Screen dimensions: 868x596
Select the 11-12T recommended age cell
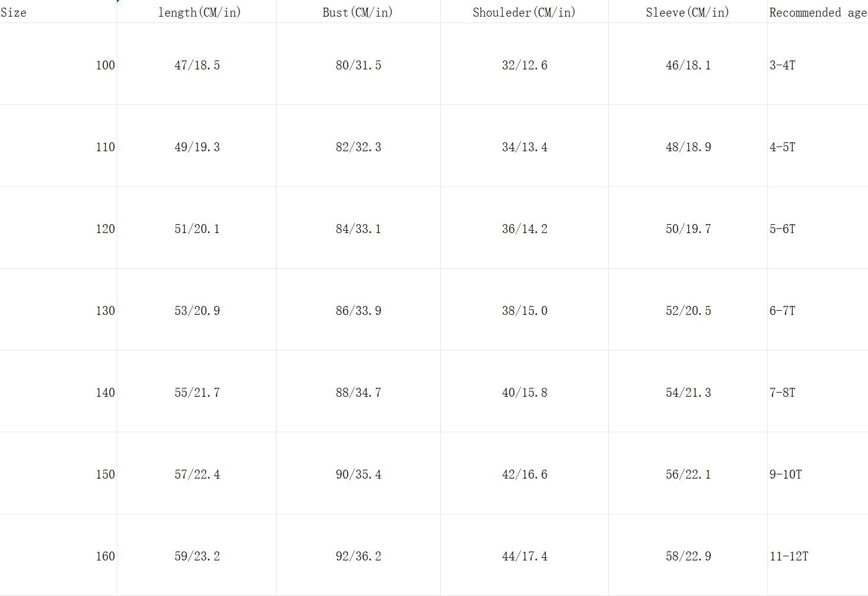tap(789, 556)
